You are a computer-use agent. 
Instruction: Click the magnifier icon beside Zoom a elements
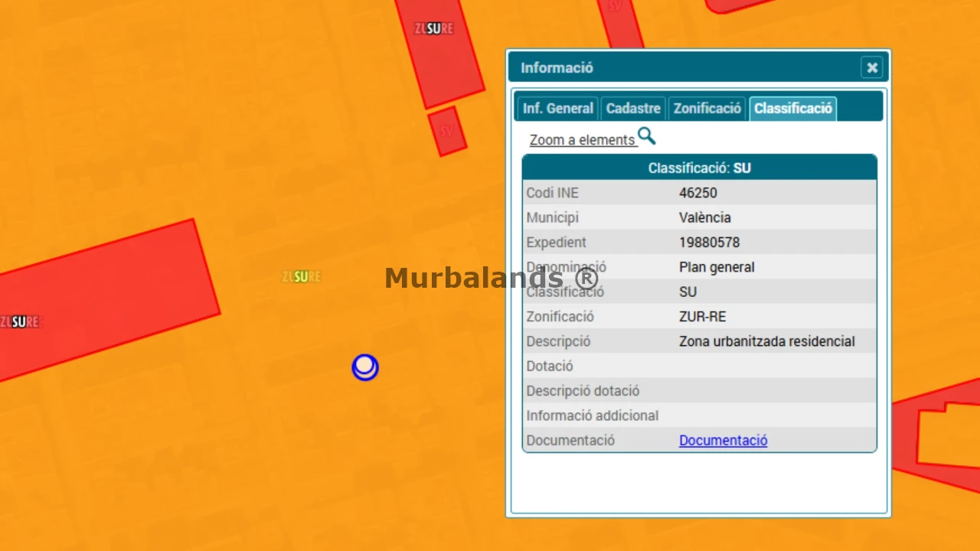pyautogui.click(x=647, y=137)
